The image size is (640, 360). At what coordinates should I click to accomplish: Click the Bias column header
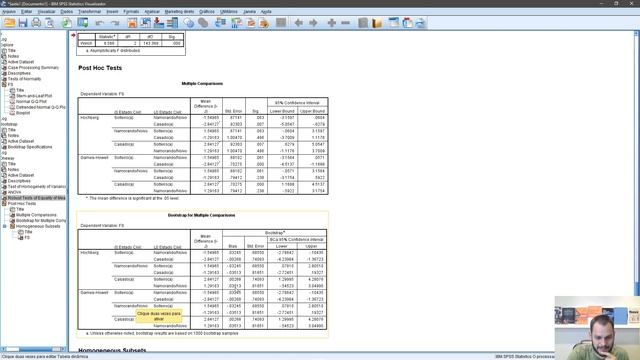233,246
